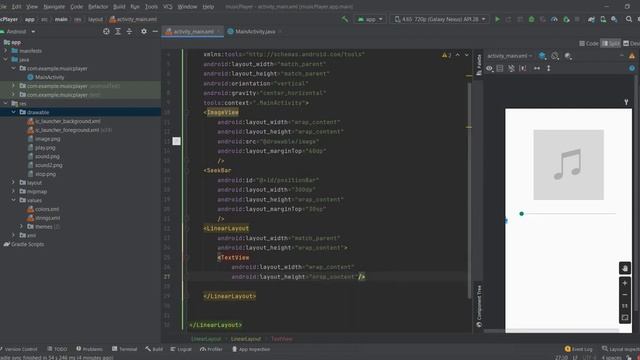Open the Event Log

pyautogui.click(x=578, y=349)
